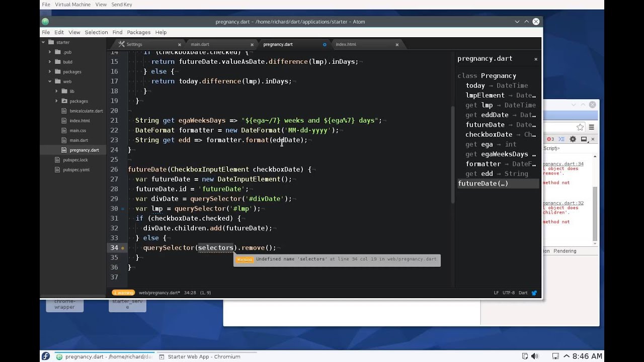Screen dimensions: 644x362
Task: Open pubspec.lock file
Action: [x=75, y=160]
